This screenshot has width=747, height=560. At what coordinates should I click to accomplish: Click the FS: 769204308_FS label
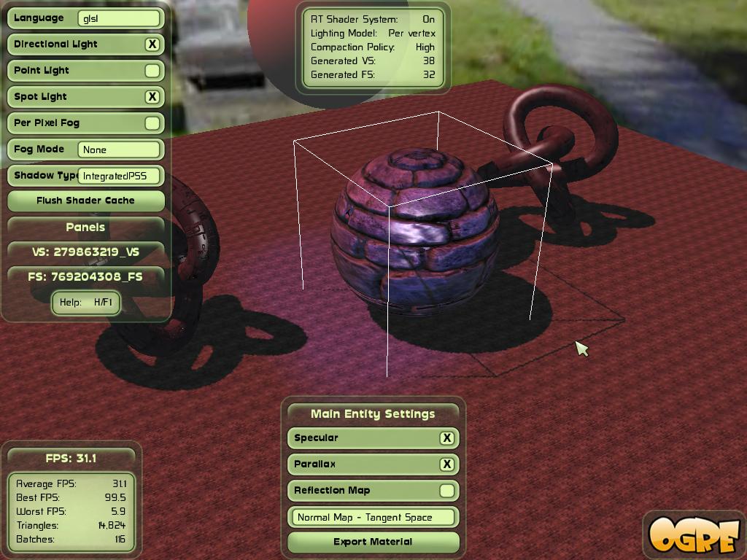coord(86,276)
